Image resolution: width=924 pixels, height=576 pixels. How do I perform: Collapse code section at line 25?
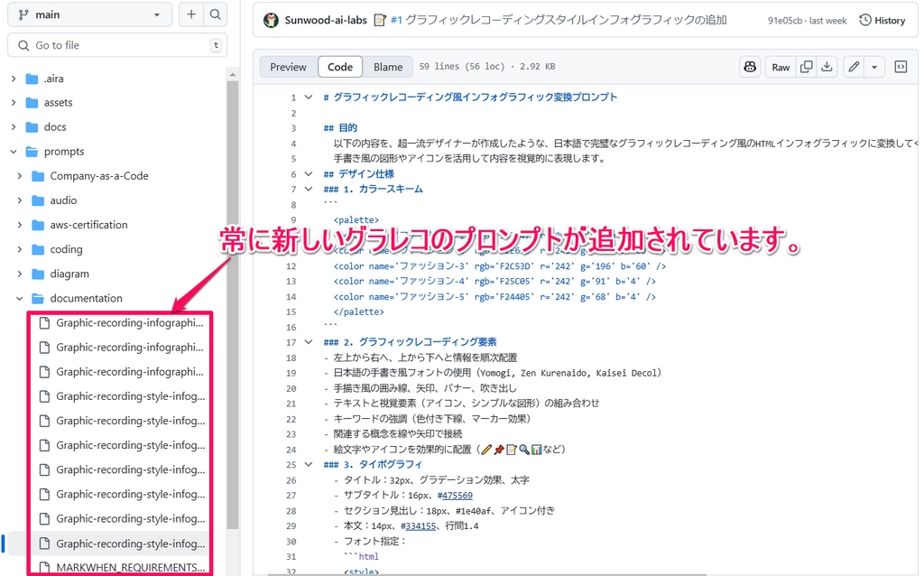click(309, 465)
